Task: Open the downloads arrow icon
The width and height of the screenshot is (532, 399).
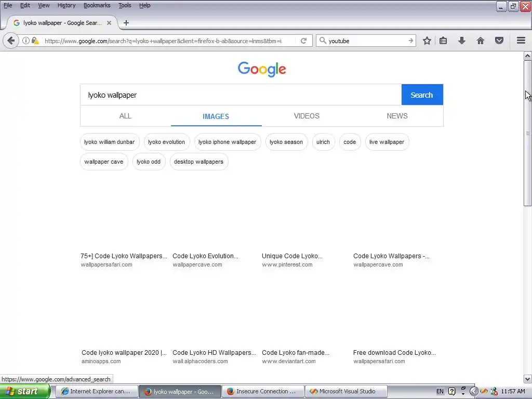Action: coord(462,41)
